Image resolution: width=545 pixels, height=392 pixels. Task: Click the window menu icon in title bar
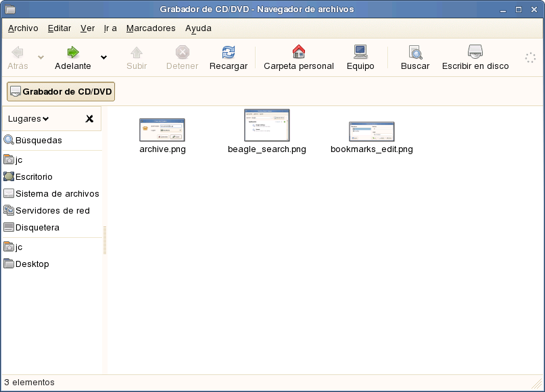(10, 9)
